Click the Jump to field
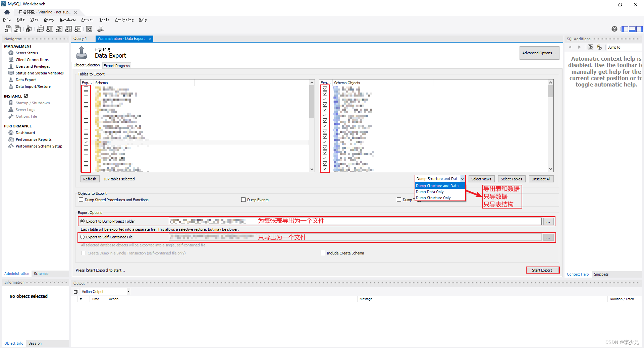The image size is (644, 348). tap(624, 47)
